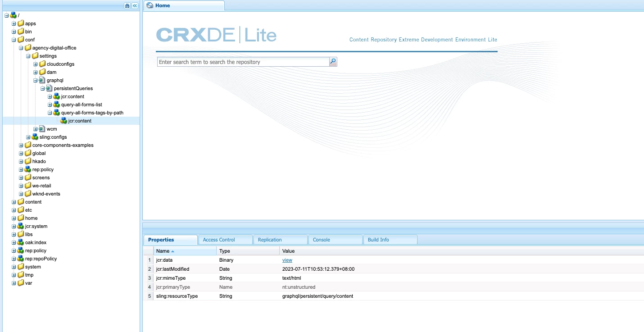
Task: Click the jcr:data view link
Action: [287, 260]
